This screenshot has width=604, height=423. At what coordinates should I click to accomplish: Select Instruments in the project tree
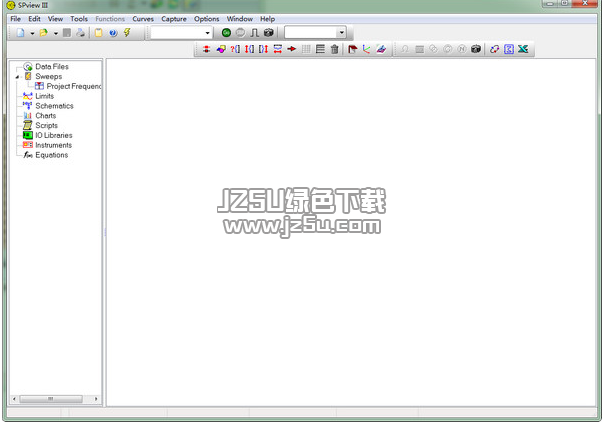(x=54, y=145)
